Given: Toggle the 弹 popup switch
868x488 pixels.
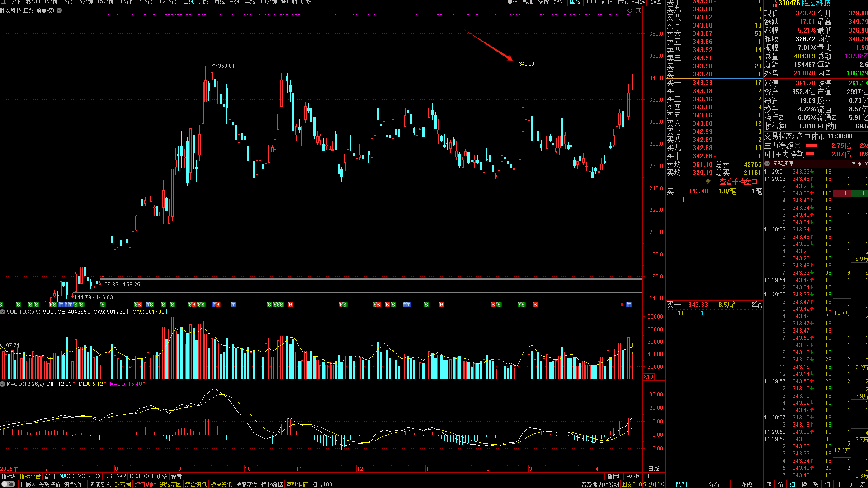Looking at the screenshot, I should tap(8, 484).
